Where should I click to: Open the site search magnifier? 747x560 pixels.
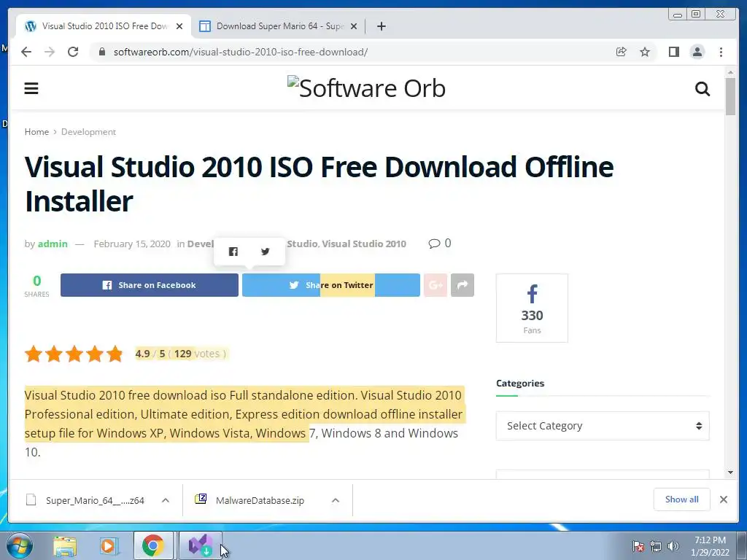click(703, 88)
